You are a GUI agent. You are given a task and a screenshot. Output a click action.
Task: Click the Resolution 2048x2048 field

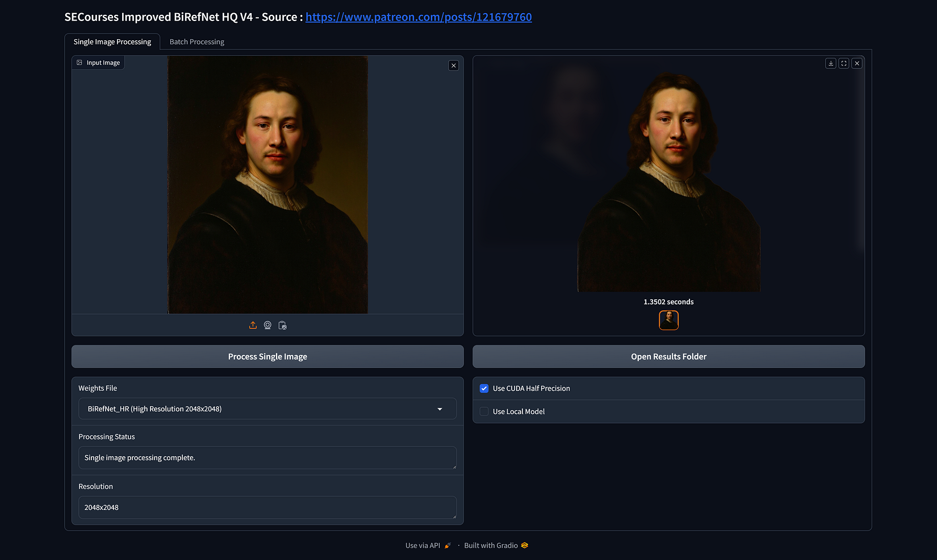tap(267, 508)
